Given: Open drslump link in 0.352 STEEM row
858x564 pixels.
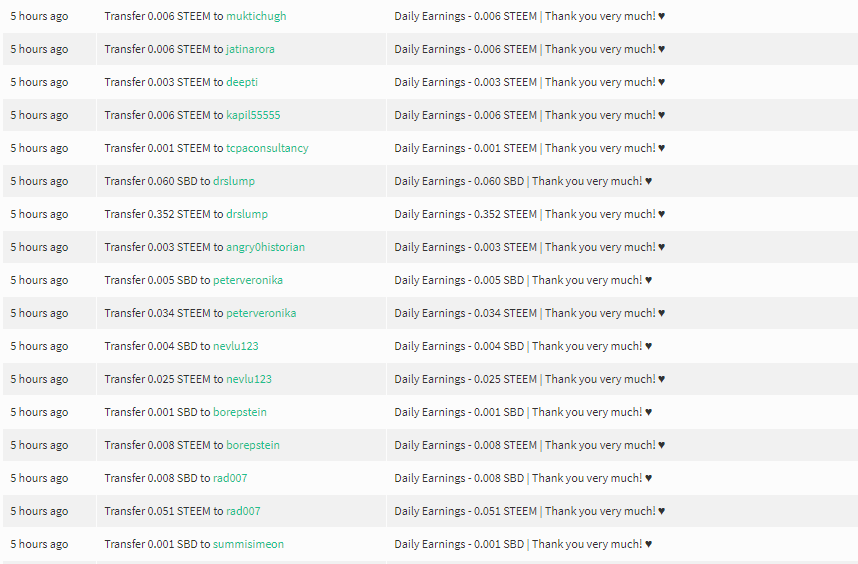Looking at the screenshot, I should [x=247, y=214].
